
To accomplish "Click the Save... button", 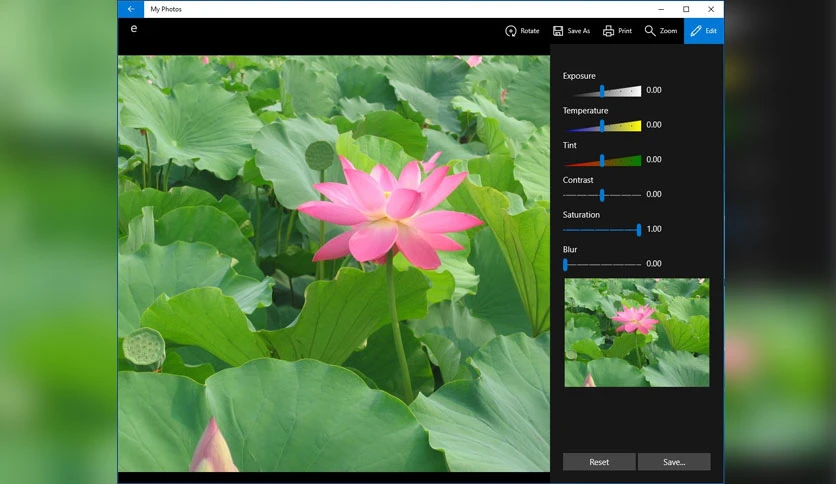I will click(674, 462).
